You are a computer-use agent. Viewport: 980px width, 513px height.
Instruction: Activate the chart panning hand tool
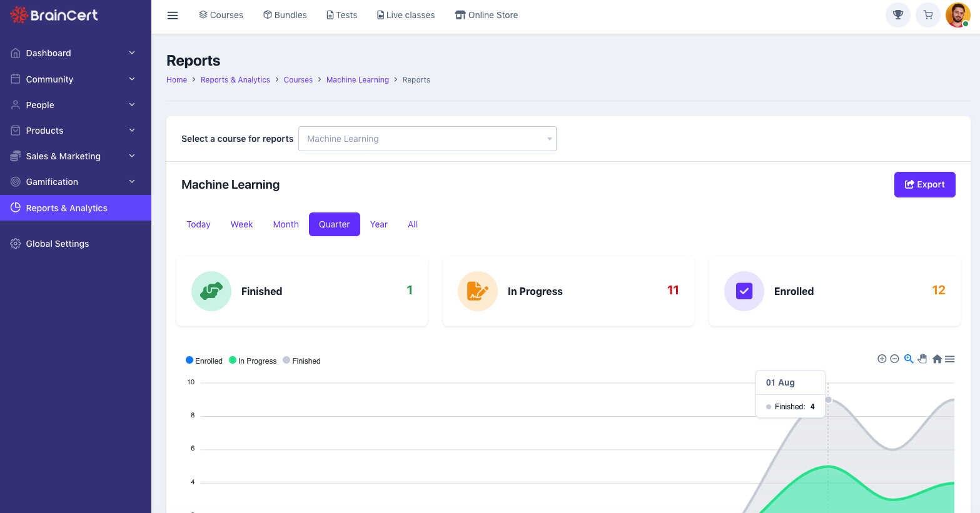[922, 359]
